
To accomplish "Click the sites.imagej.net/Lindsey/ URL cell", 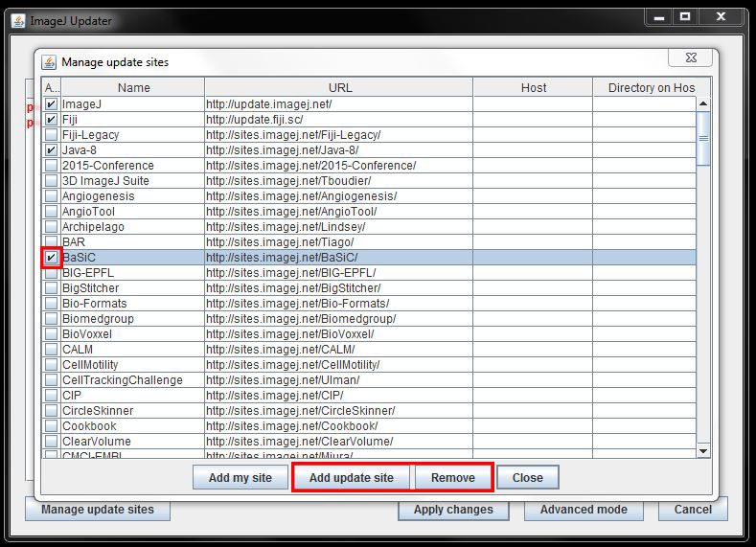I will [338, 226].
